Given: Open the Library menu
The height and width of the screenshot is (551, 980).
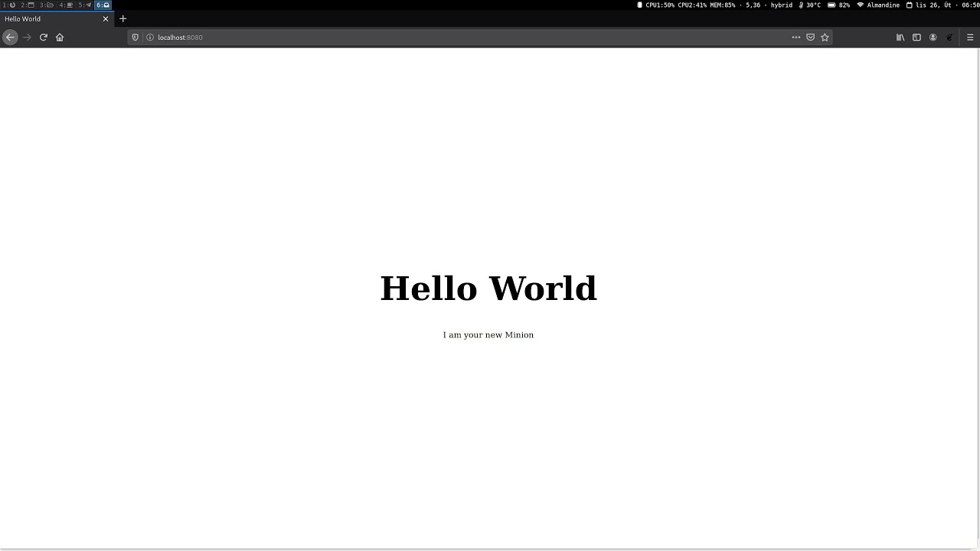Looking at the screenshot, I should pos(900,37).
